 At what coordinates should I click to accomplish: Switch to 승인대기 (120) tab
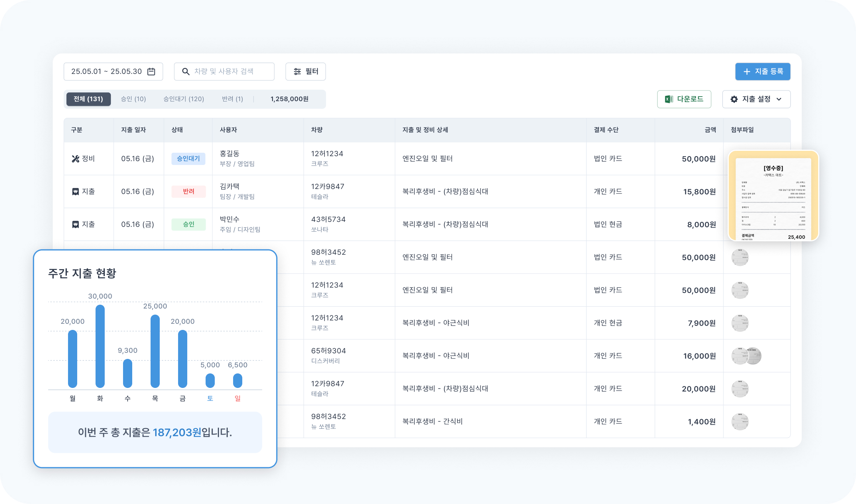[x=184, y=99]
